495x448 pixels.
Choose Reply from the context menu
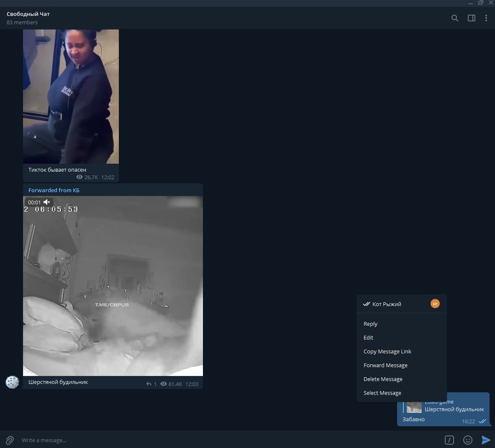pyautogui.click(x=402, y=324)
